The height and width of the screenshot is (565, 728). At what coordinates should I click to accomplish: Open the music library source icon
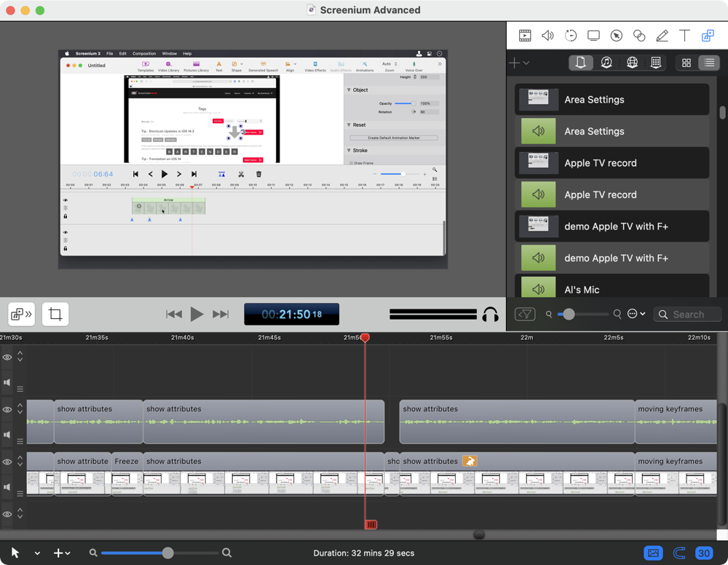point(606,63)
